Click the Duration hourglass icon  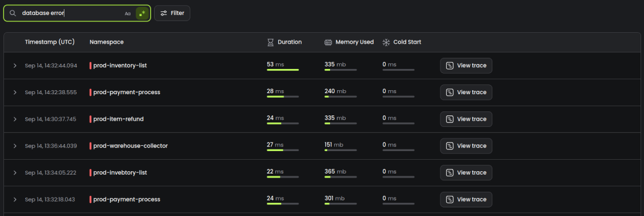click(x=270, y=42)
